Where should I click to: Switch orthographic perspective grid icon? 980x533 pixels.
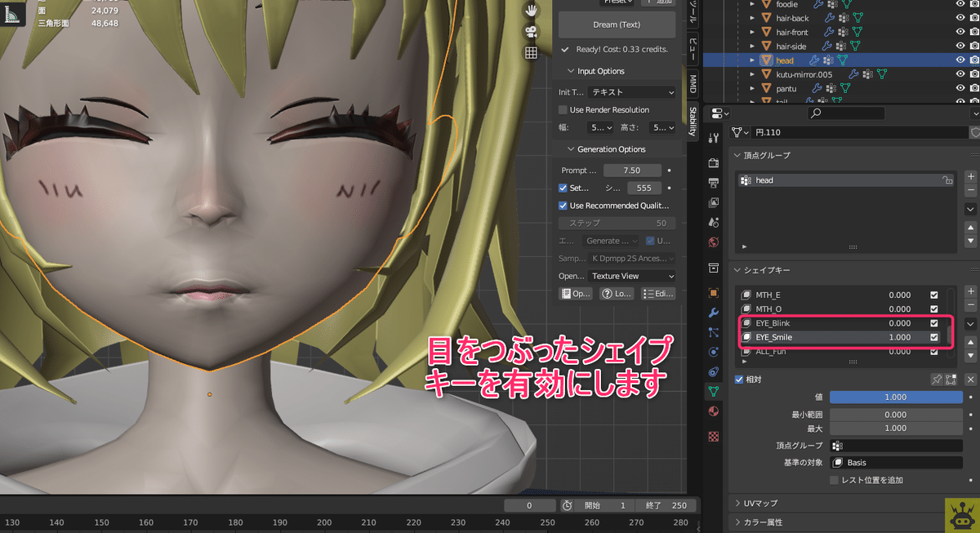coord(531,53)
